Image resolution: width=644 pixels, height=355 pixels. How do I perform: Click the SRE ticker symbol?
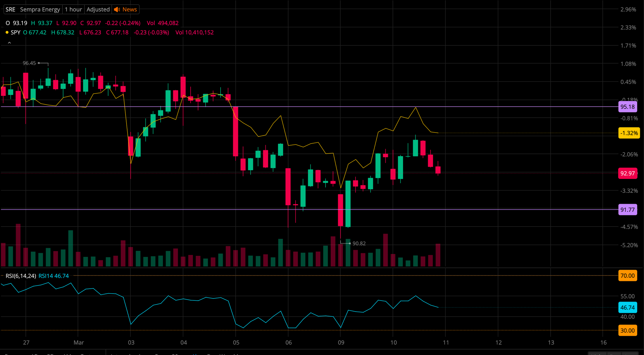coord(10,10)
